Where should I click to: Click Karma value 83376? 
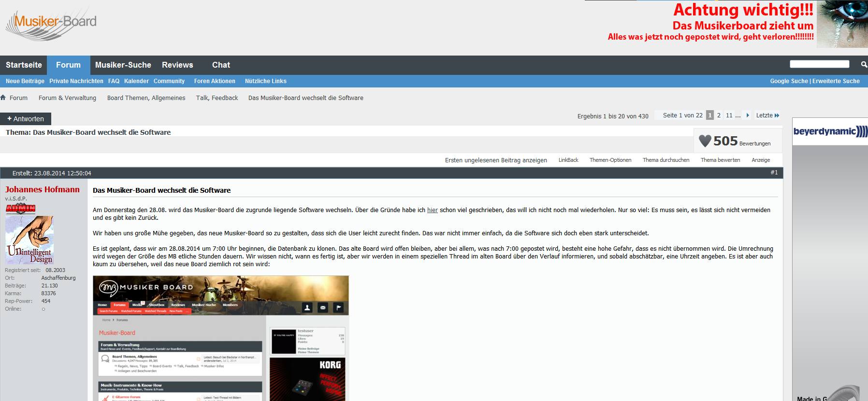[x=49, y=293]
